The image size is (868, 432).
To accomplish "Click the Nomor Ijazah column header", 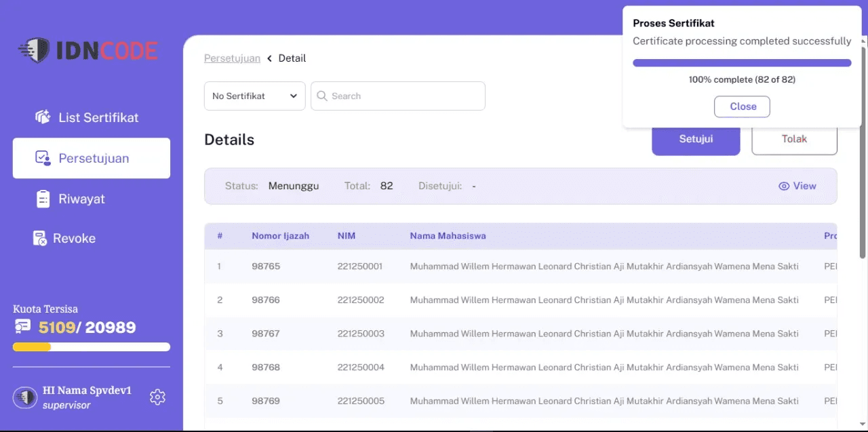I will tap(280, 236).
